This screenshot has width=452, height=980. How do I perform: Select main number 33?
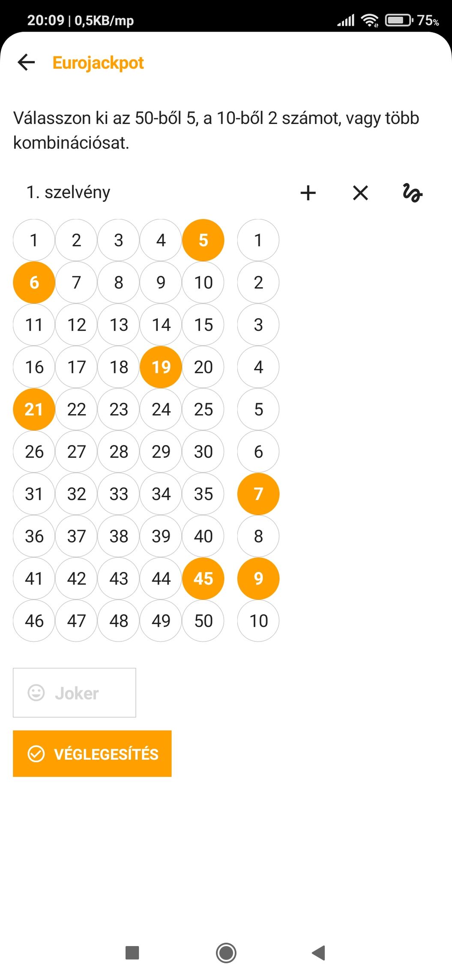(x=119, y=494)
